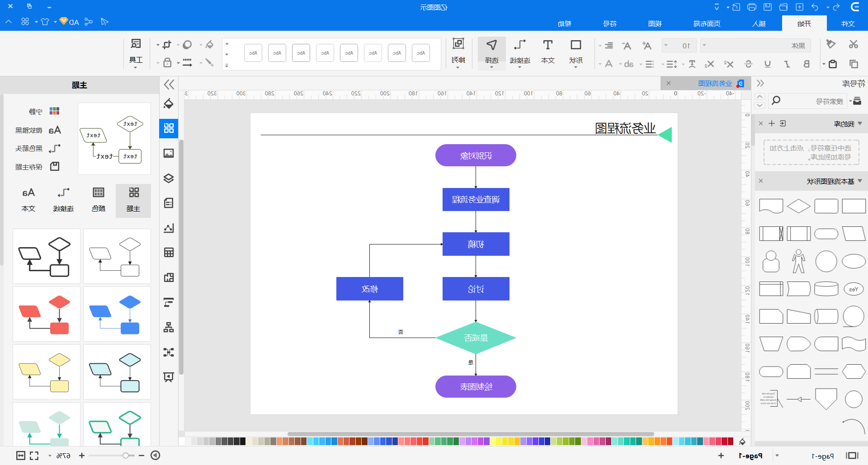
Task: Switch to the Symbol (符号) tab
Action: click(610, 23)
